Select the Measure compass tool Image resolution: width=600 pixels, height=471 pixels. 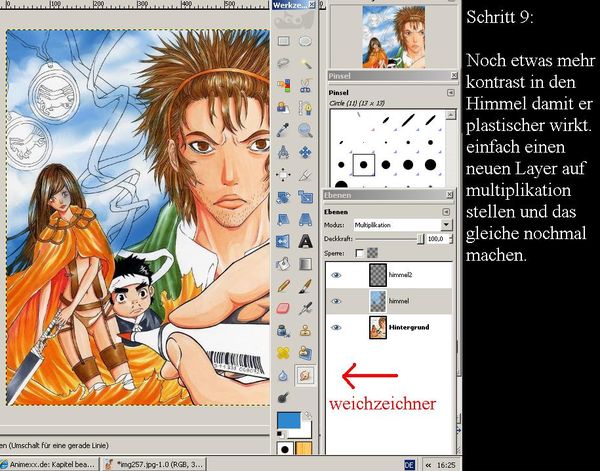pos(283,153)
